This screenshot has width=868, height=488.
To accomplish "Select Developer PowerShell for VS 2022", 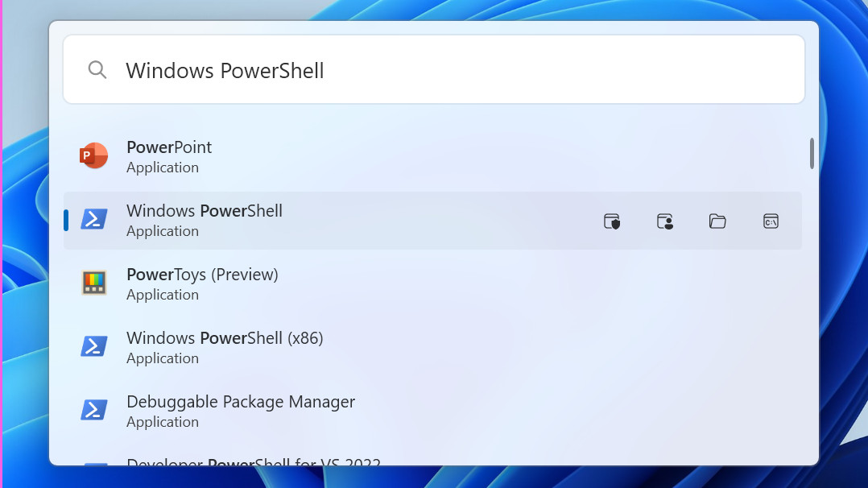I will click(254, 461).
